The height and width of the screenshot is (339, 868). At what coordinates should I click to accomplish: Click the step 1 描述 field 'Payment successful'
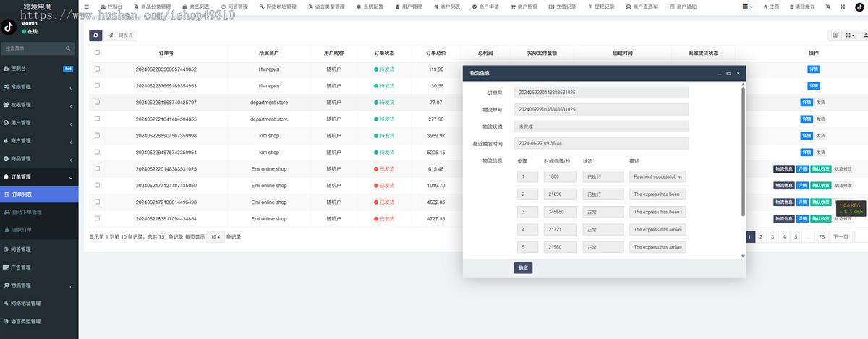(658, 176)
